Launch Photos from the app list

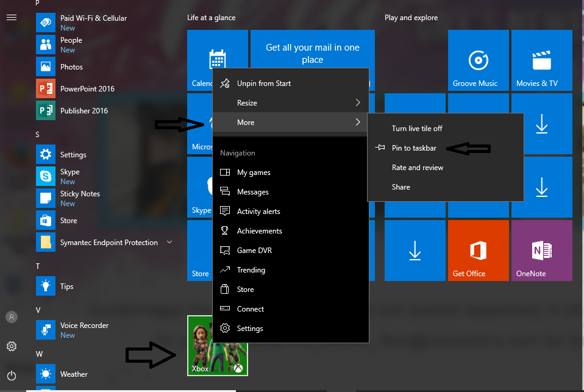pyautogui.click(x=46, y=66)
